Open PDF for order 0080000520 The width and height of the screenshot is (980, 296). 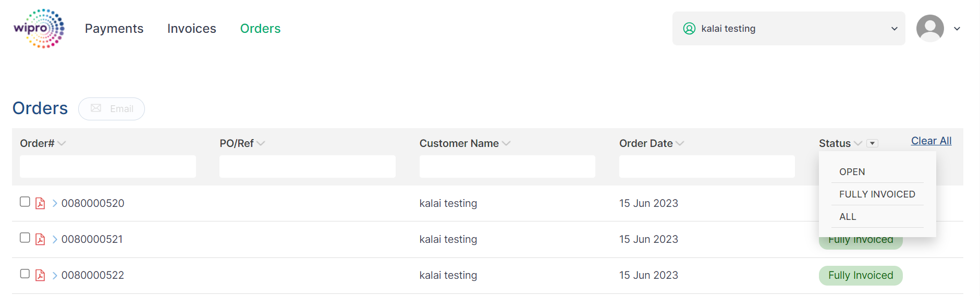click(x=40, y=203)
